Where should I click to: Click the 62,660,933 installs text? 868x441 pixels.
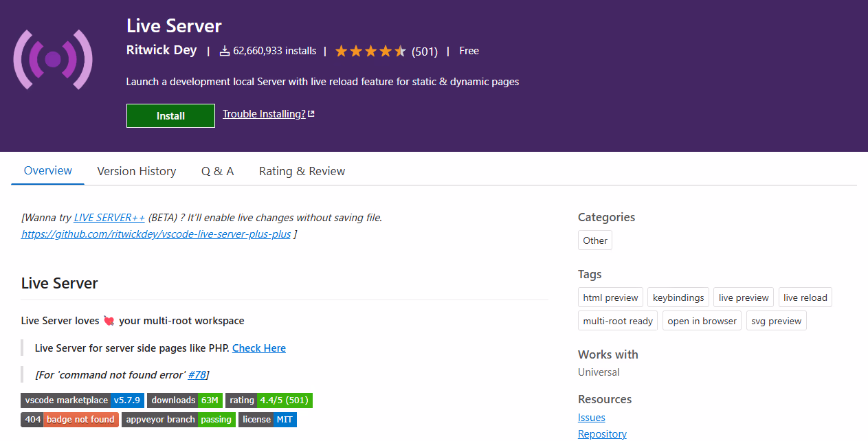pos(275,51)
